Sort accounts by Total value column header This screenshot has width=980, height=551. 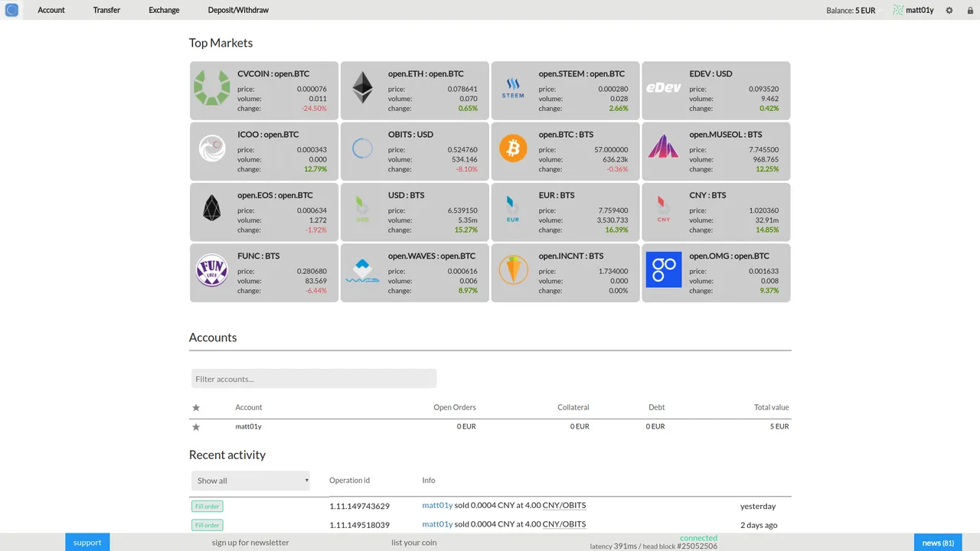tap(771, 407)
